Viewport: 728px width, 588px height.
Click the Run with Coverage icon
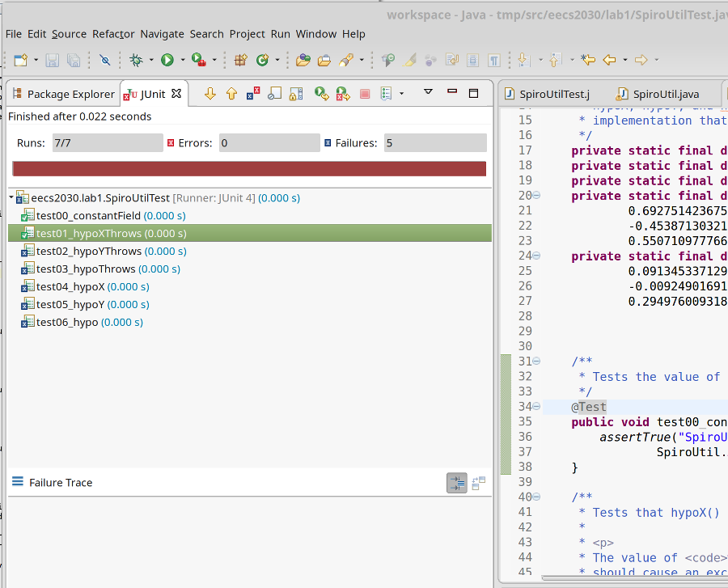point(199,60)
